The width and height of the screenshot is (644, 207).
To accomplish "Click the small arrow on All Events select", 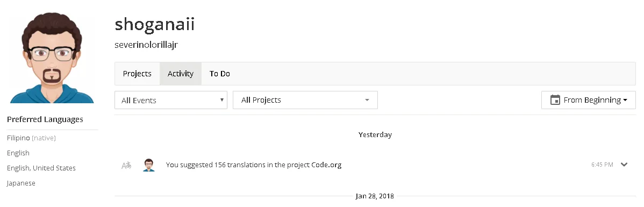I will [222, 100].
